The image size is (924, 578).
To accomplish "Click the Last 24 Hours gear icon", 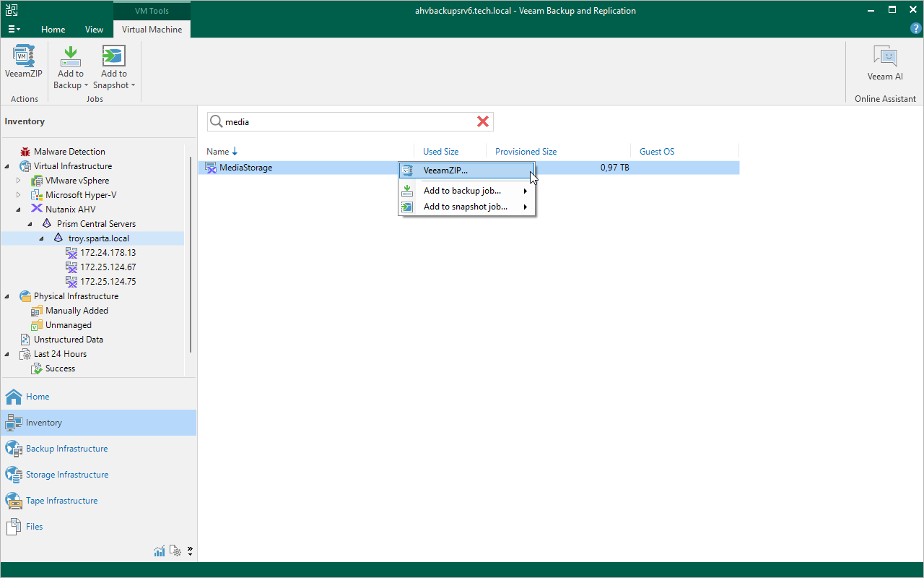I will 25,354.
